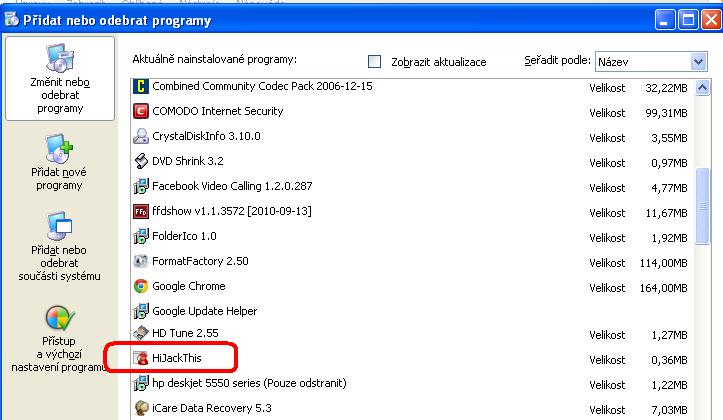
Task: Open the 'Seřadit podle' Název dropdown
Action: 651,61
